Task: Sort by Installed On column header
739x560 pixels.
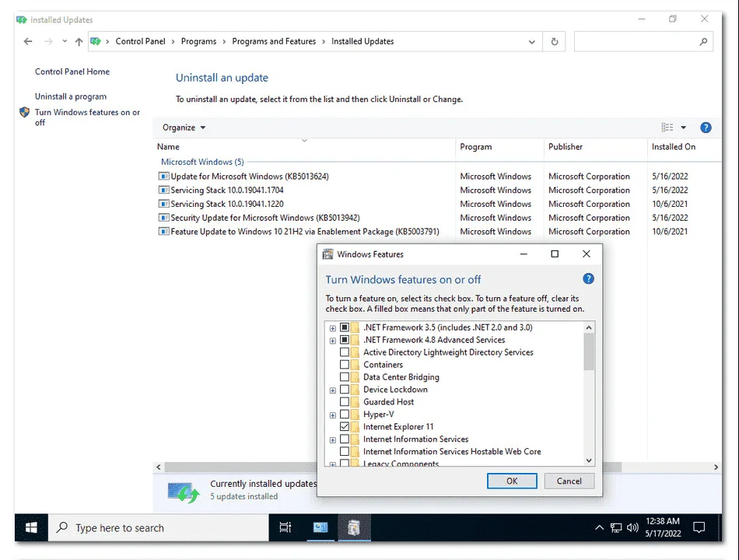Action: tap(685, 146)
